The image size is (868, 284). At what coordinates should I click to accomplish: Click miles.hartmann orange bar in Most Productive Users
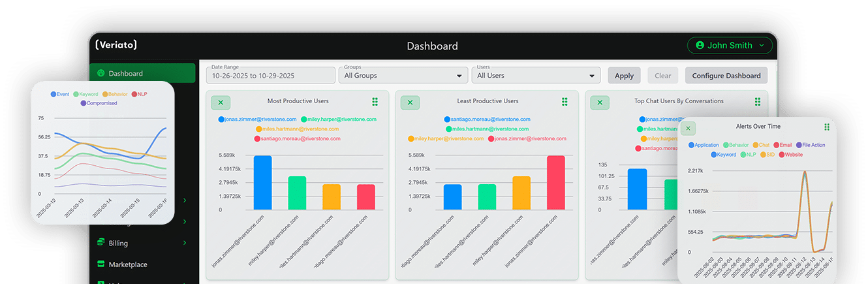point(332,197)
